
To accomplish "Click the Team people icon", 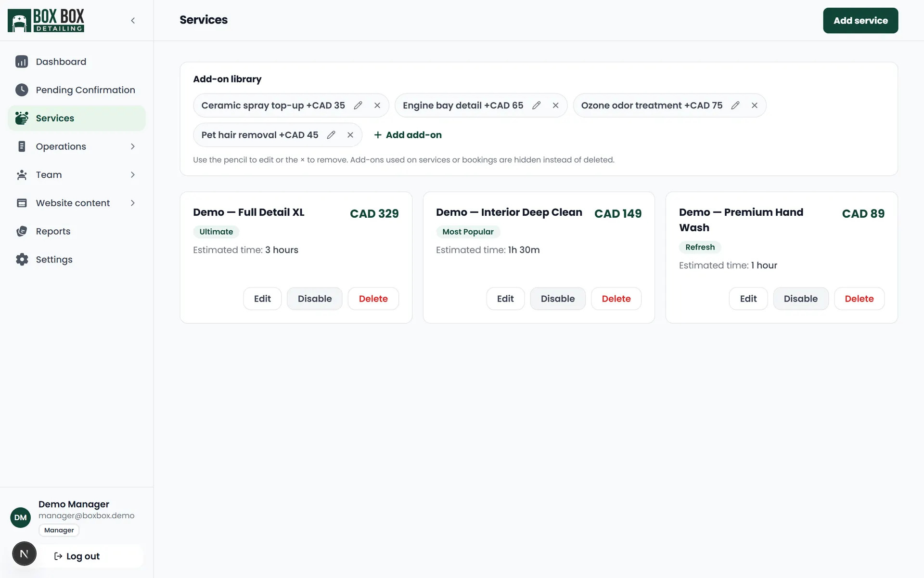I will pos(22,175).
